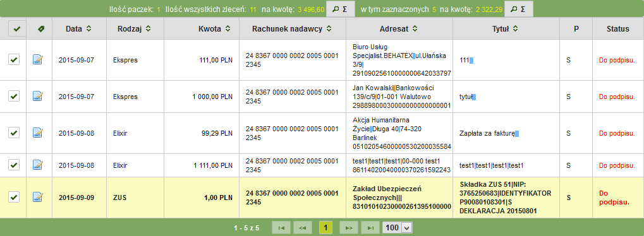Open the 100 rows-per-page dropdown
Screen dimensions: 644x236
[397, 228]
